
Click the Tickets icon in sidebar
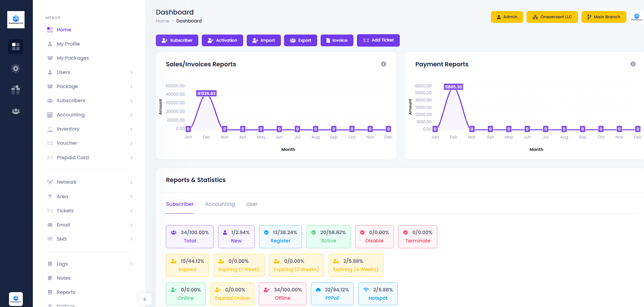50,211
